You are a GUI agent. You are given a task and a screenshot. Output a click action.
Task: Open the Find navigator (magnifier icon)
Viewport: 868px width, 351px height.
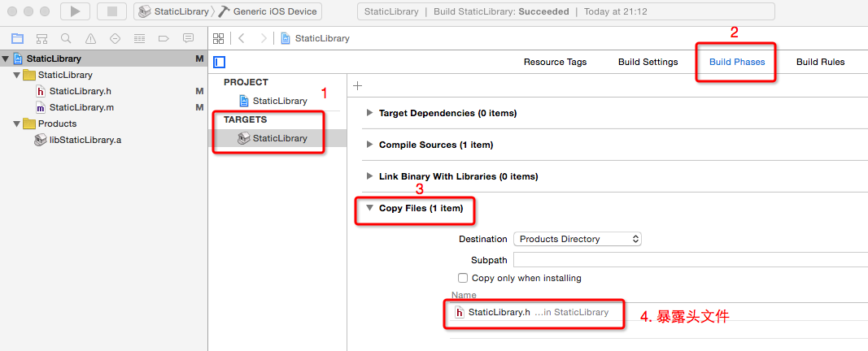pos(66,38)
